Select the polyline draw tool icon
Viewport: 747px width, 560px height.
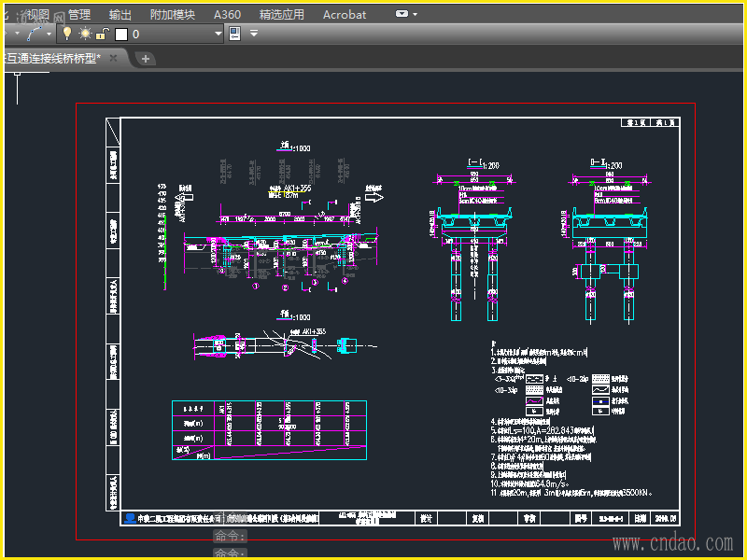pyautogui.click(x=35, y=34)
